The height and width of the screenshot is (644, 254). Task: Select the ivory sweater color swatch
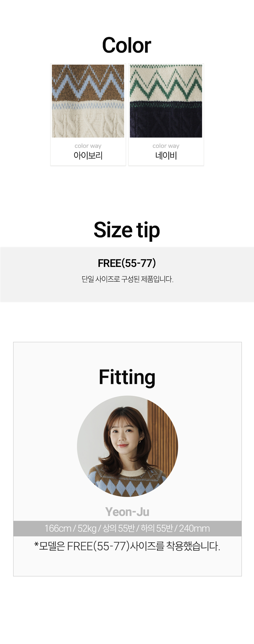pyautogui.click(x=88, y=101)
